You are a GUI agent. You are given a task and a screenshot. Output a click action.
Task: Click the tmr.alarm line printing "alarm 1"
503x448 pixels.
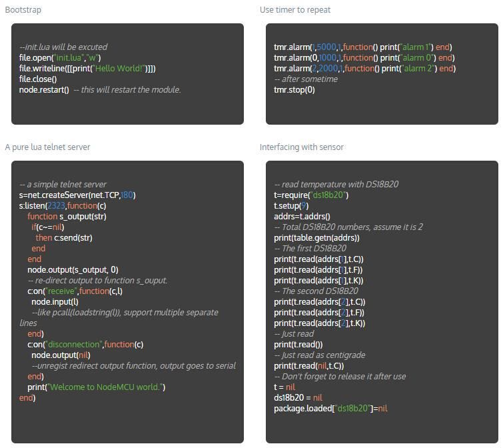[362, 47]
